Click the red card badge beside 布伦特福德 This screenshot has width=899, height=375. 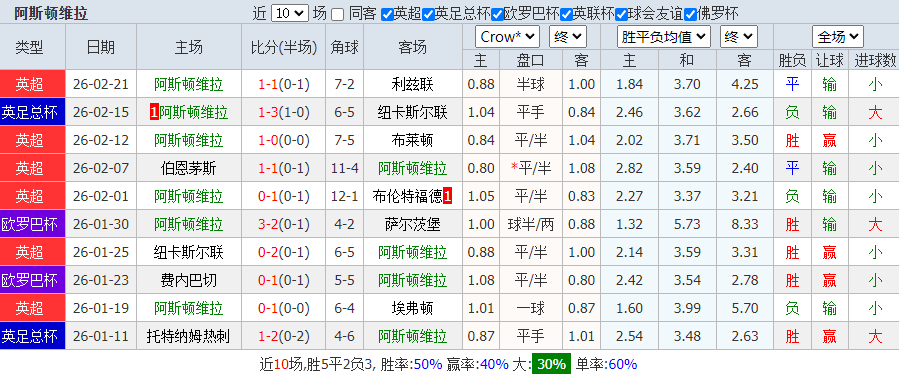coord(448,197)
